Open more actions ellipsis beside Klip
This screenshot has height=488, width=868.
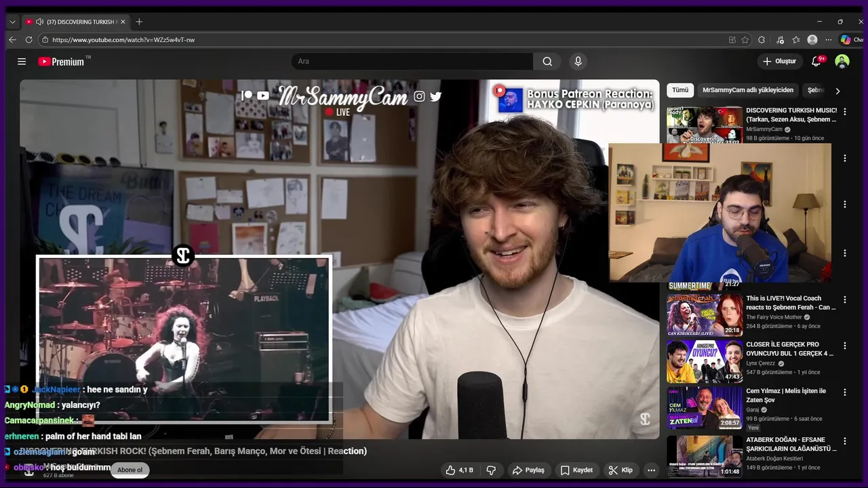point(651,470)
